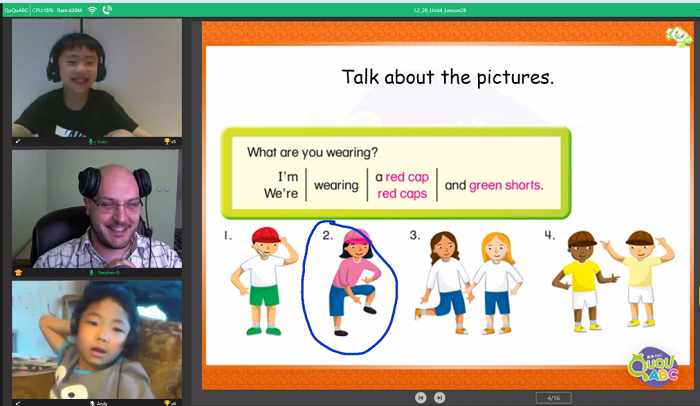Select the teacher's video feed
Viewport: 700px width, 406px height.
(97, 209)
